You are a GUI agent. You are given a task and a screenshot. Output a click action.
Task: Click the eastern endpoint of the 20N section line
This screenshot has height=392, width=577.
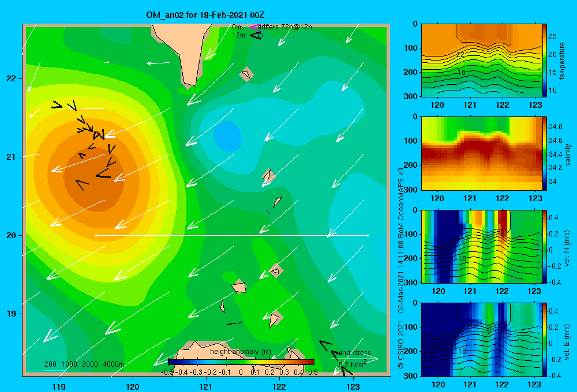click(368, 235)
